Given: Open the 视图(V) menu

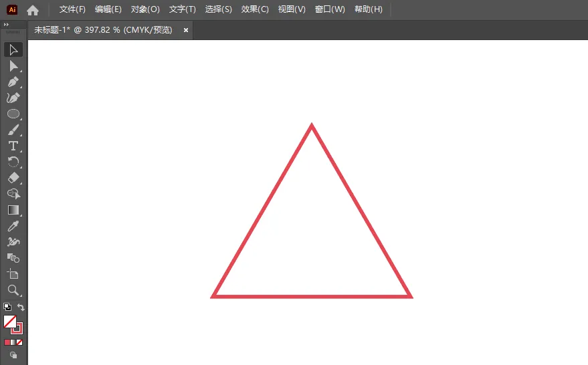Looking at the screenshot, I should pyautogui.click(x=292, y=9).
